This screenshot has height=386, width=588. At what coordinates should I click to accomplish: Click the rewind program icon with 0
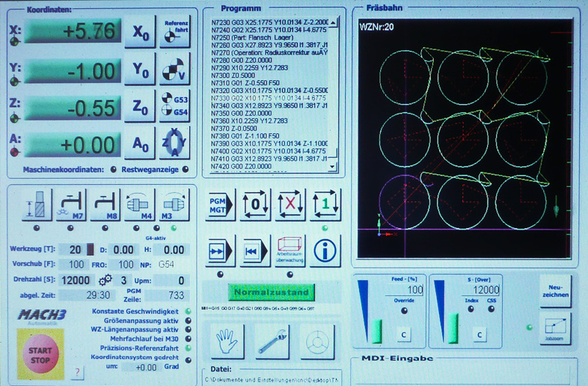[255, 205]
